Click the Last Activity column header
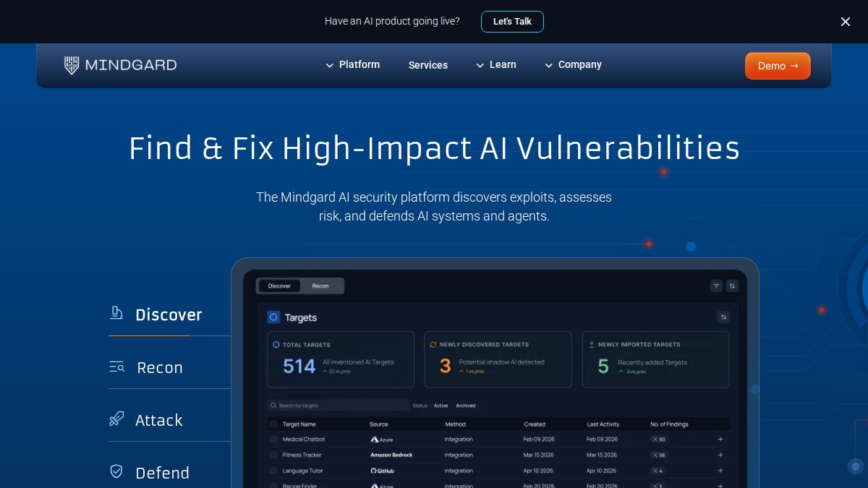 pyautogui.click(x=603, y=424)
